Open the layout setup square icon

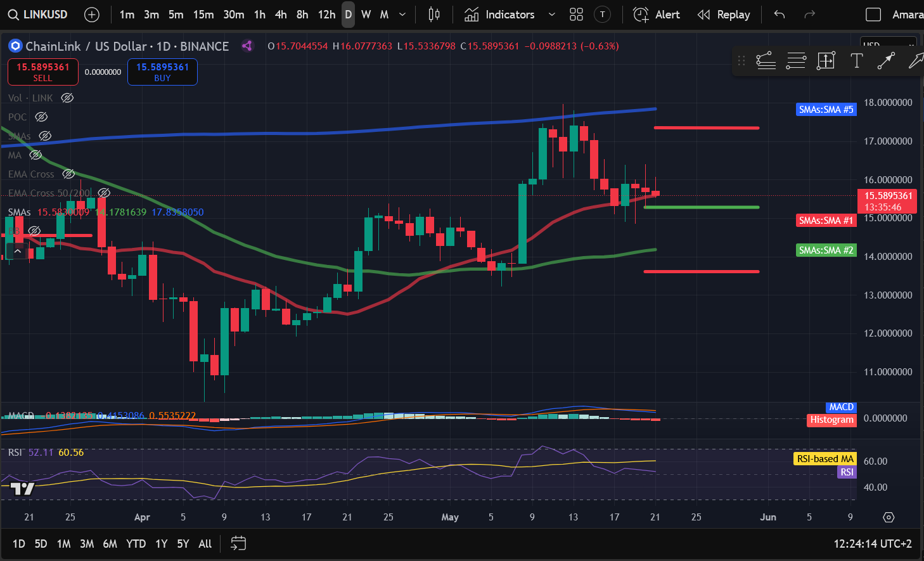point(873,15)
